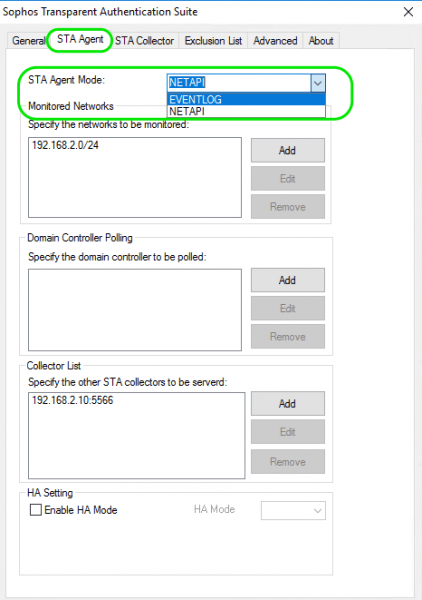Viewport: 422px width, 600px height.
Task: Choose NETAPI option in dropdown list
Action: [246, 111]
